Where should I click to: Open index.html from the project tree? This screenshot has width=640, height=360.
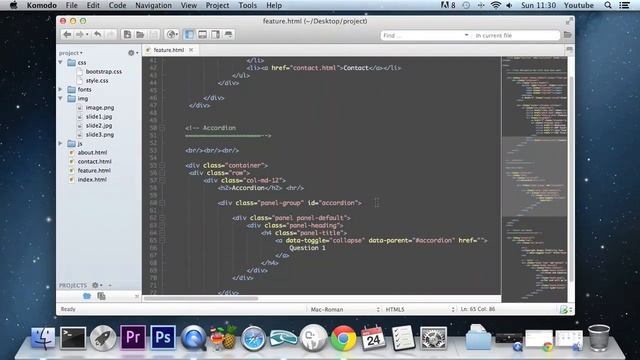(x=92, y=179)
